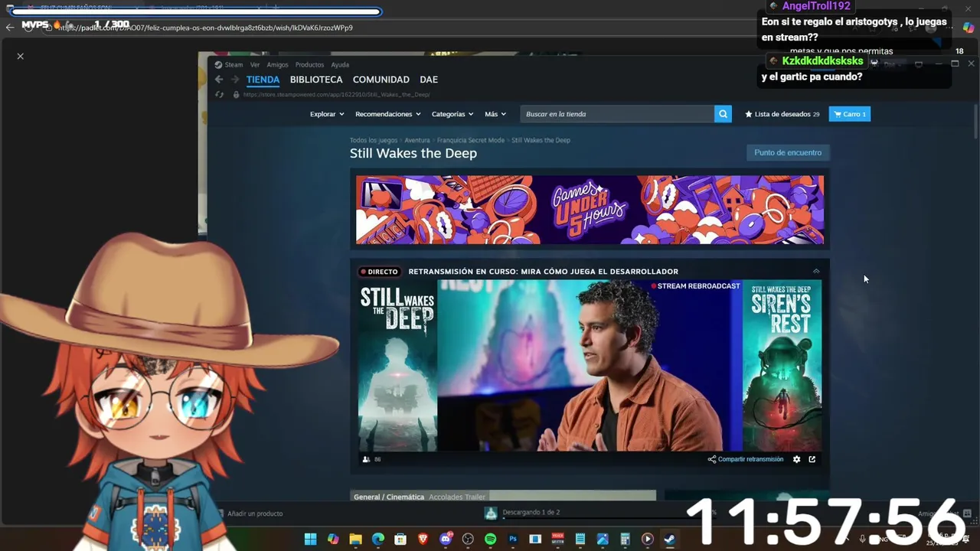Open the Windows Start menu
Image resolution: width=980 pixels, height=551 pixels.
310,540
